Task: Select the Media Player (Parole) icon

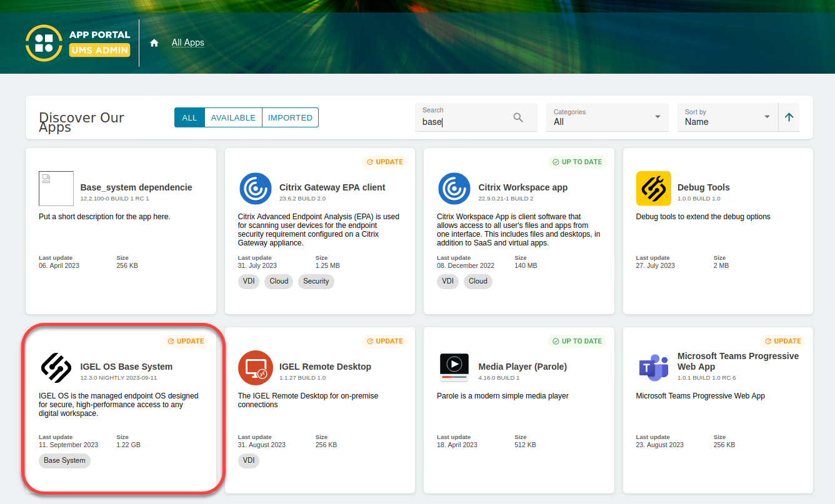Action: pyautogui.click(x=454, y=368)
